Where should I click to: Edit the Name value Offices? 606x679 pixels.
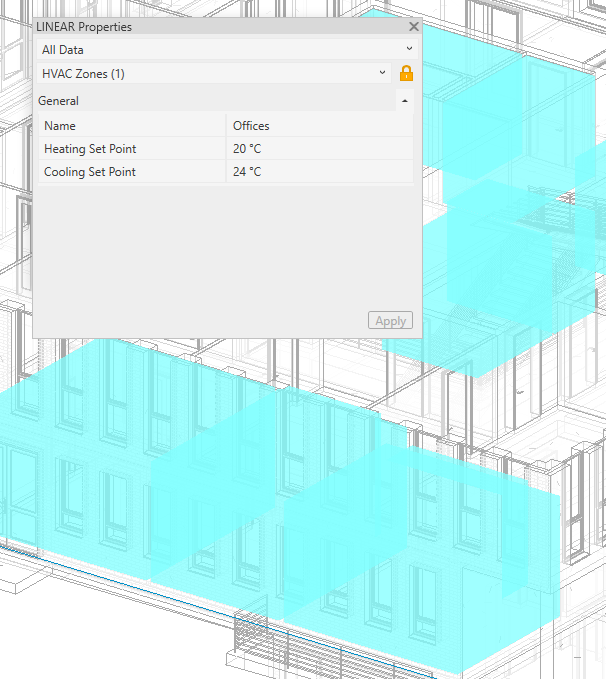[320, 126]
